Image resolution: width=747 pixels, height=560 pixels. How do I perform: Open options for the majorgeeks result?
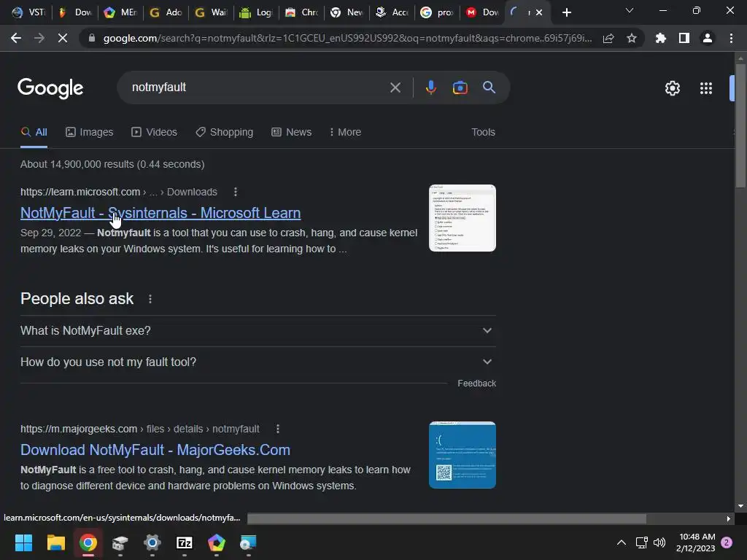278,429
